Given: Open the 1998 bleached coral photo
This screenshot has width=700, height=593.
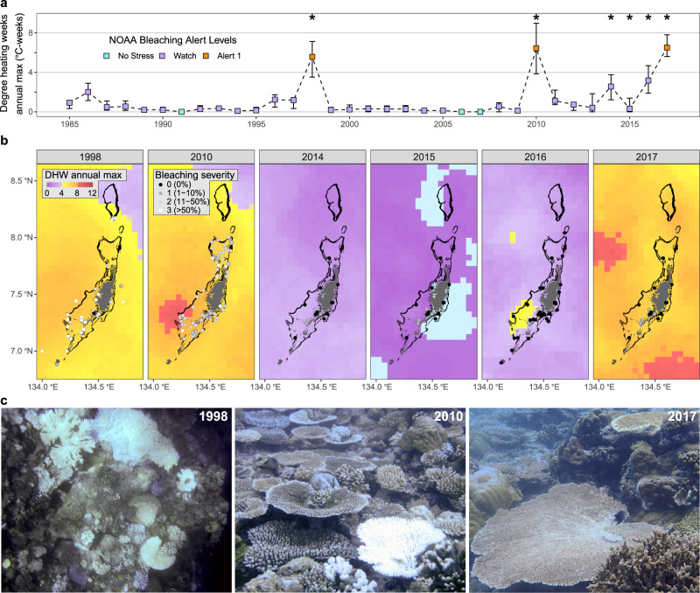Looking at the screenshot, I should pos(116,499).
